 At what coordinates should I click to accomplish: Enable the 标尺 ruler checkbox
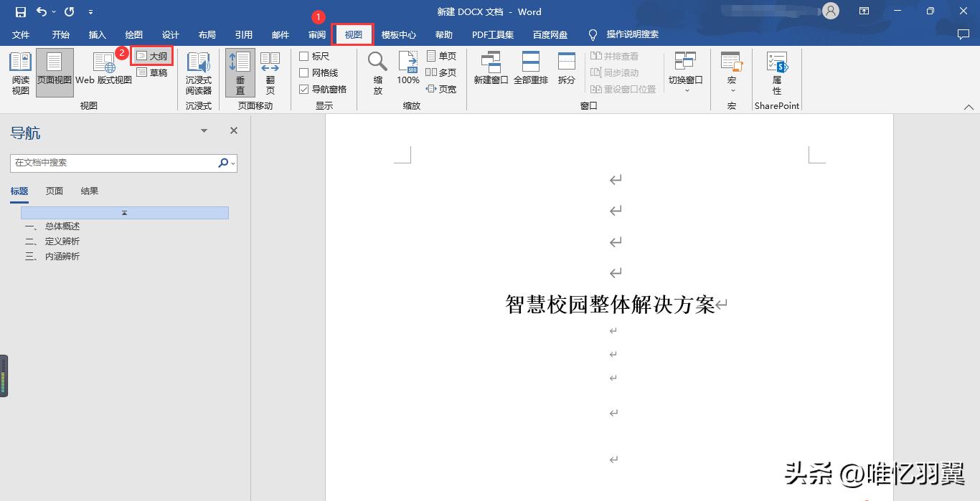pos(304,56)
